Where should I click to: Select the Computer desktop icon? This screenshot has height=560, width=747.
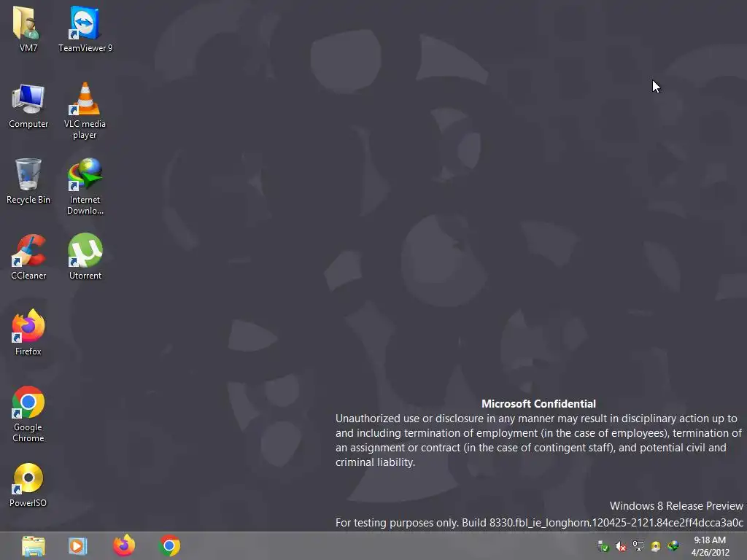[x=28, y=106]
